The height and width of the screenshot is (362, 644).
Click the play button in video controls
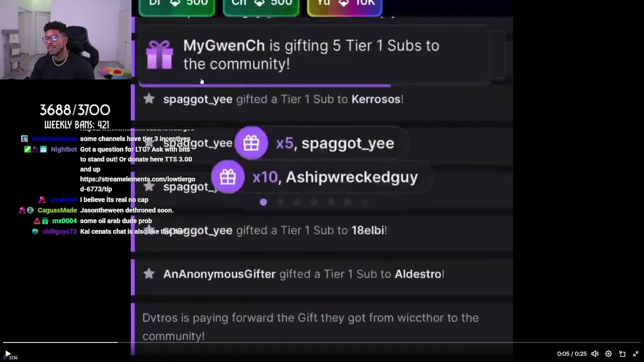7,354
